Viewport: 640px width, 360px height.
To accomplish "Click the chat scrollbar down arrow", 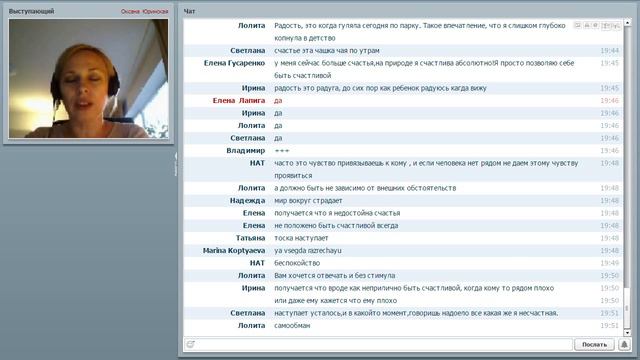I will click(627, 333).
